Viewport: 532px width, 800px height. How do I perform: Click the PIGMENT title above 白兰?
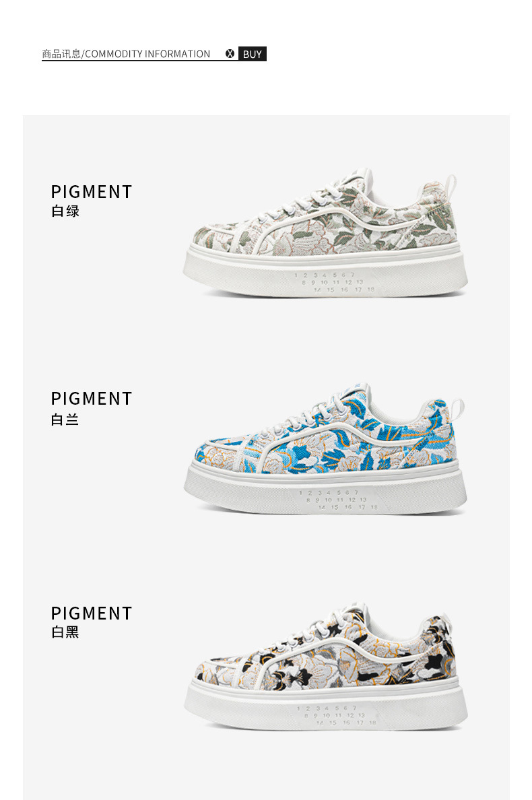tap(92, 399)
